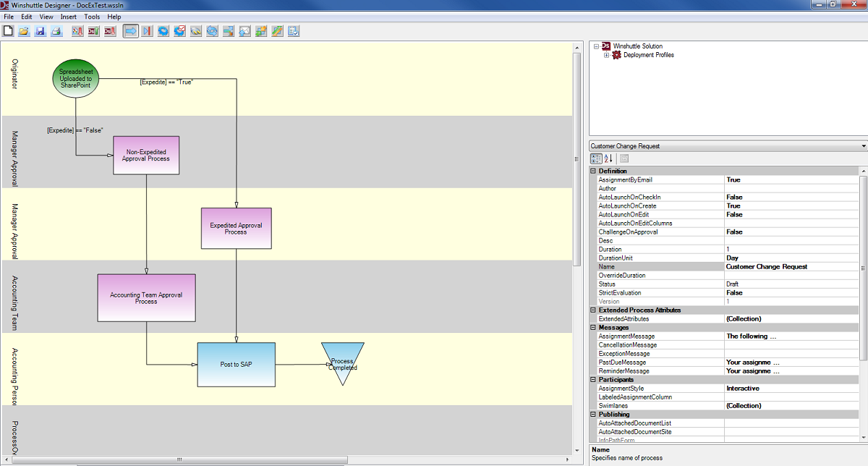The width and height of the screenshot is (868, 466).
Task: Click the AutoLaunchOnEdit property value
Action: pyautogui.click(x=792, y=214)
